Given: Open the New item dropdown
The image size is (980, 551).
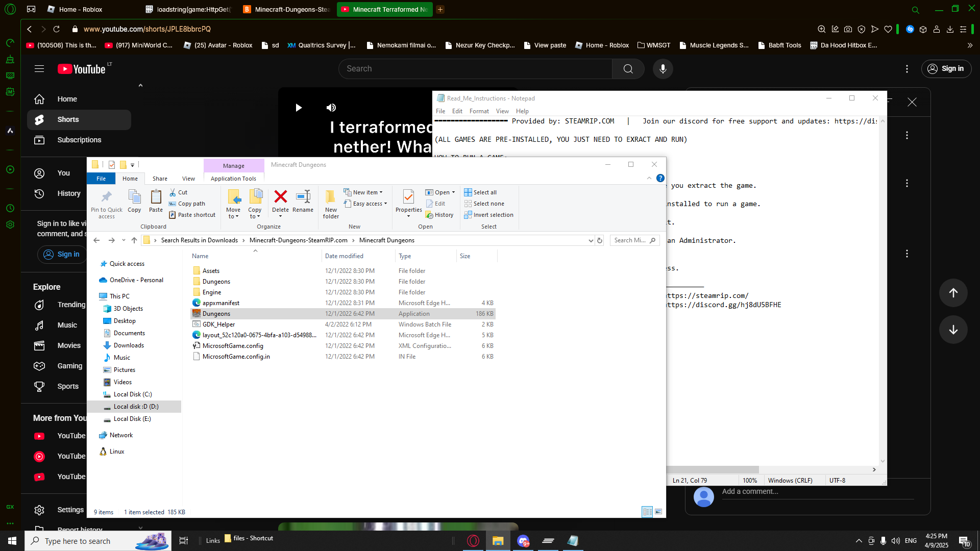Looking at the screenshot, I should pyautogui.click(x=363, y=192).
